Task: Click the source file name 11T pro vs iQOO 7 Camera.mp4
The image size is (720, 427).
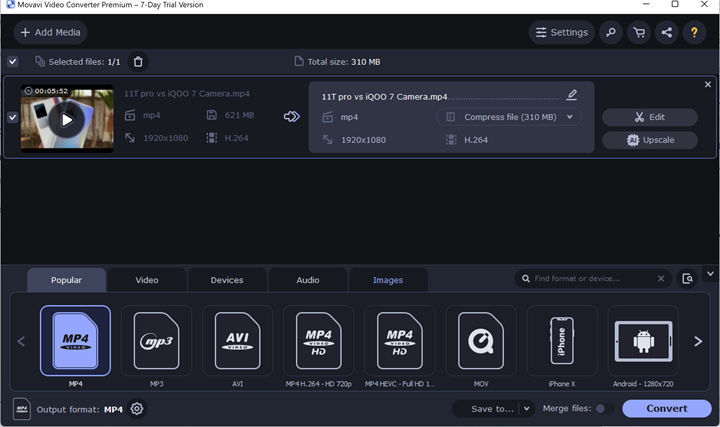Action: tap(187, 94)
